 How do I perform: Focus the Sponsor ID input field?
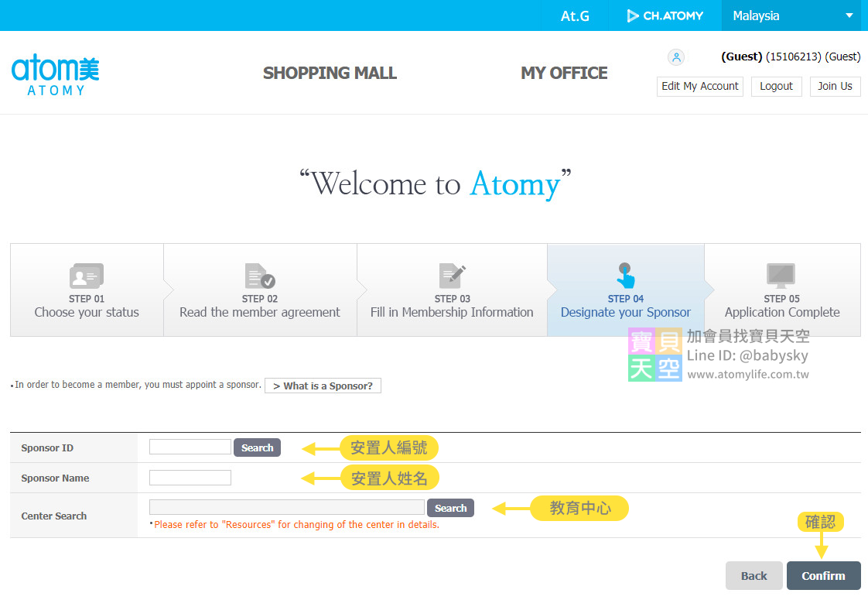click(x=190, y=447)
